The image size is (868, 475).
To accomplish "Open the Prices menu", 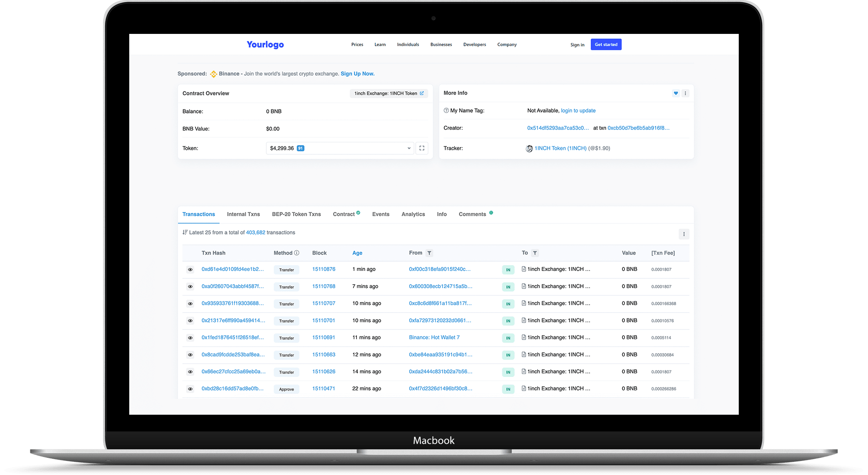I will [x=357, y=44].
